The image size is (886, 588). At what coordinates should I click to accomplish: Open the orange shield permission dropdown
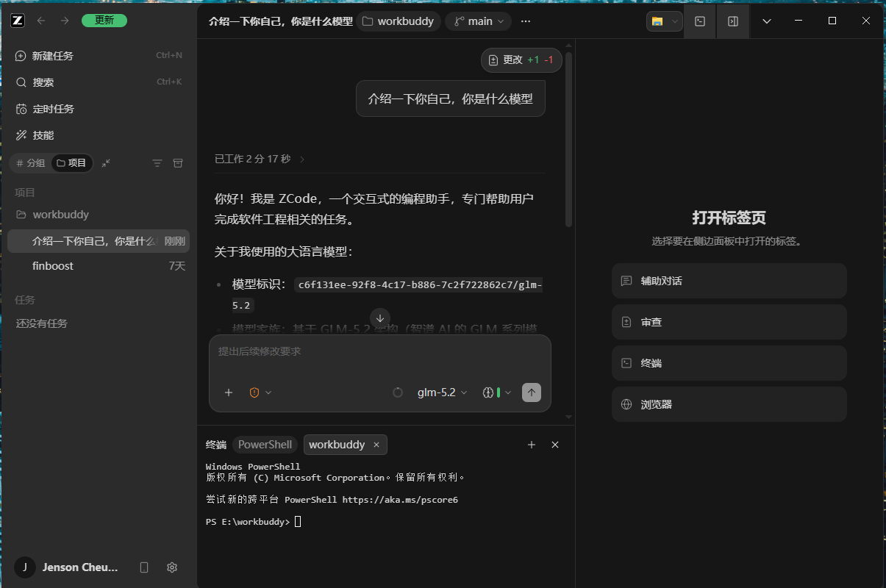(x=260, y=392)
